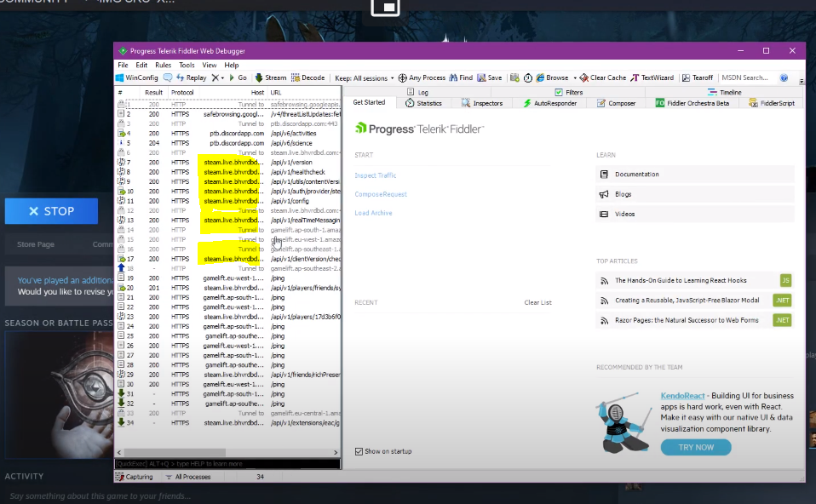The width and height of the screenshot is (816, 504).
Task: Toggle the Show on startup checkbox
Action: point(359,451)
